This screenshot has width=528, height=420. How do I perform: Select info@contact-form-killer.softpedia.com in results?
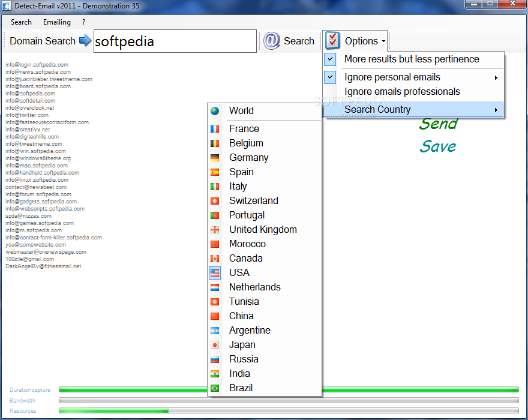point(53,238)
